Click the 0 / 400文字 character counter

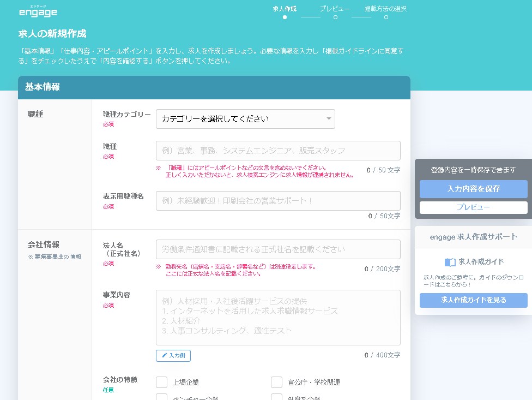[383, 355]
